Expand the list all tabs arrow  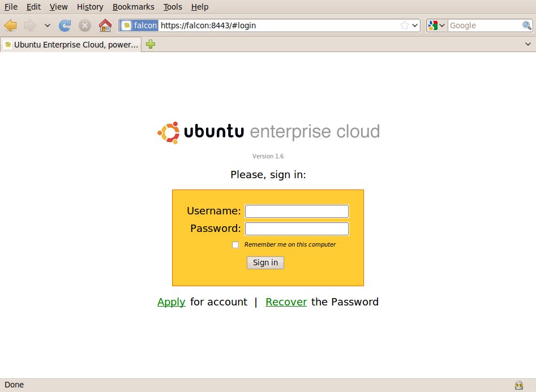coord(527,45)
